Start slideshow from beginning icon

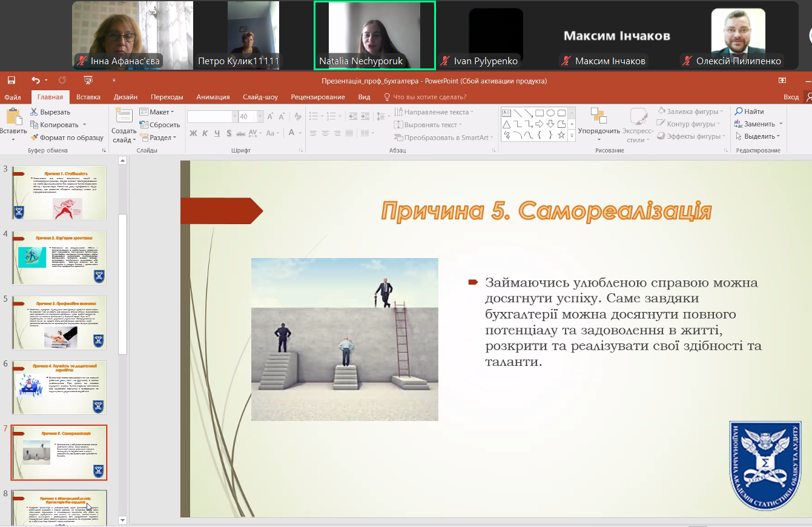(88, 80)
